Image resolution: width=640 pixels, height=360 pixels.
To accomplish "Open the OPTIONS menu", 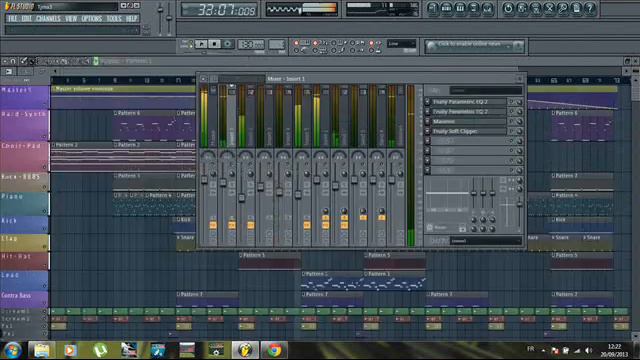I will 92,19.
